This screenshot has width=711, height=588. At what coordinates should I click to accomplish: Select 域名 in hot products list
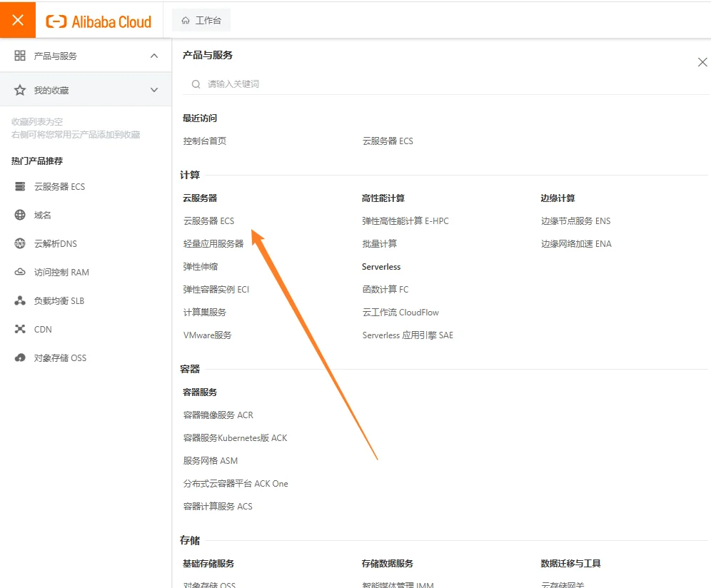point(43,215)
